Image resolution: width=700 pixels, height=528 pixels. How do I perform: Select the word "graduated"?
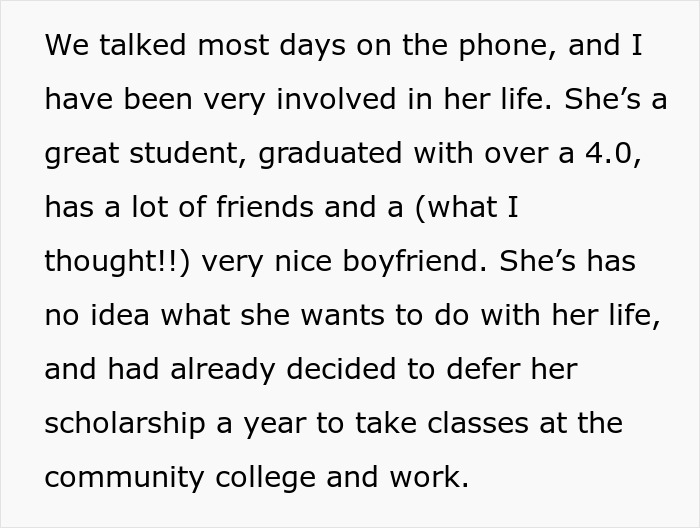click(330, 154)
